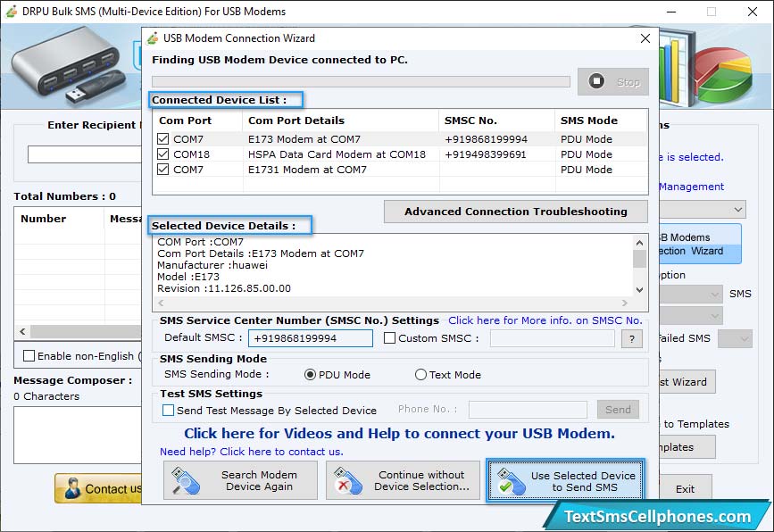Click the Com Port Details column header
Image resolution: width=774 pixels, height=532 pixels.
pos(341,121)
